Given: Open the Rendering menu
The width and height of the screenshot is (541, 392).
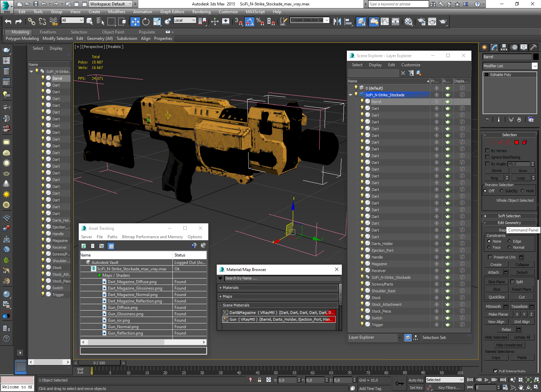Looking at the screenshot, I should click(x=201, y=12).
